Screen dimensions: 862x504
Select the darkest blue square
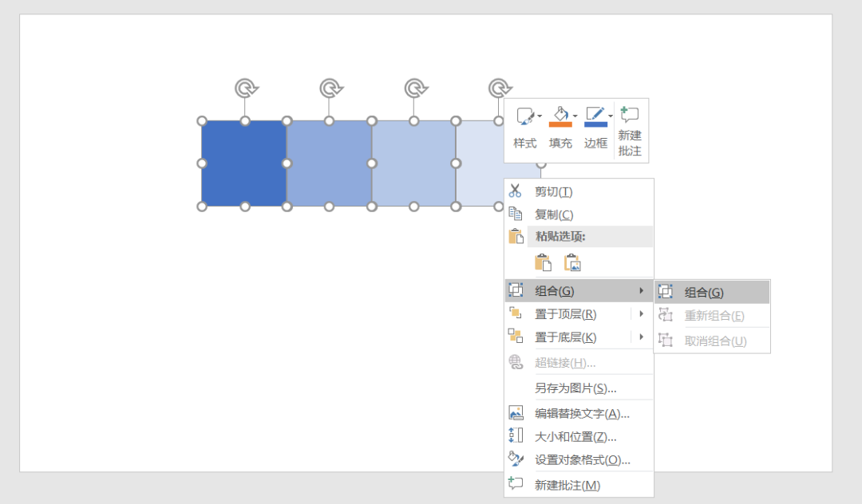click(244, 163)
